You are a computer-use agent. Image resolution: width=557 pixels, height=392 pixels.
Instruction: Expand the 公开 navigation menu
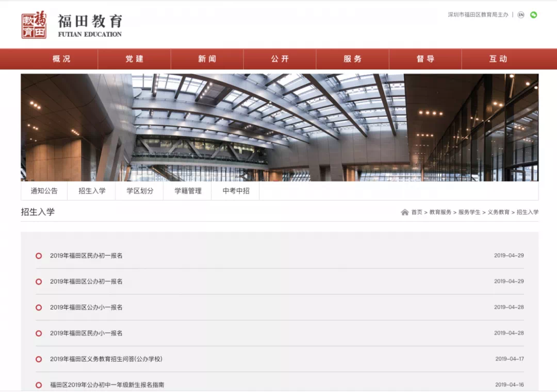click(x=280, y=59)
